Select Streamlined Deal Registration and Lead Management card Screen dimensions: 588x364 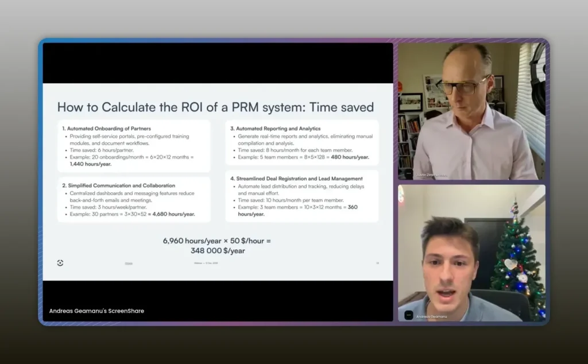301,196
